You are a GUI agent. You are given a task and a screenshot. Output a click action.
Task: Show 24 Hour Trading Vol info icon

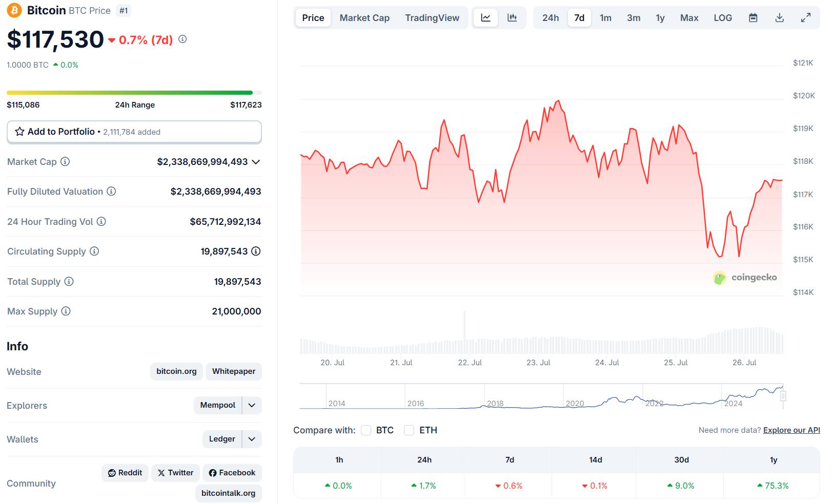(101, 221)
